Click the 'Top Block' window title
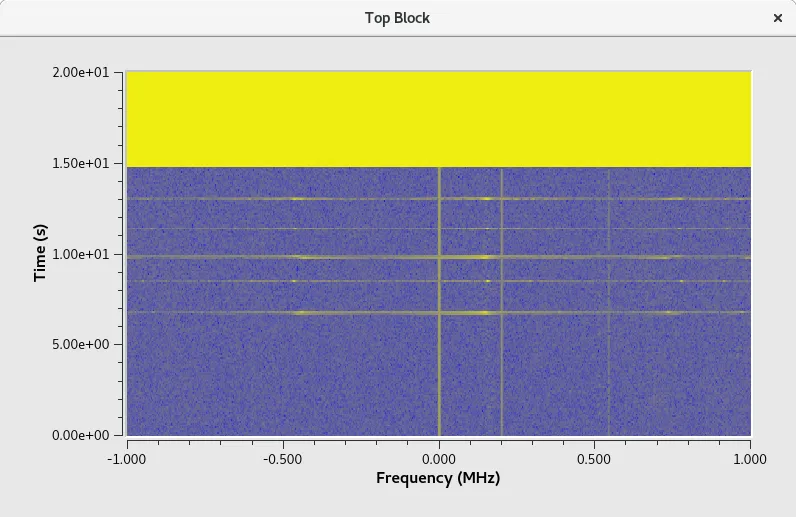The height and width of the screenshot is (517, 796). [397, 18]
